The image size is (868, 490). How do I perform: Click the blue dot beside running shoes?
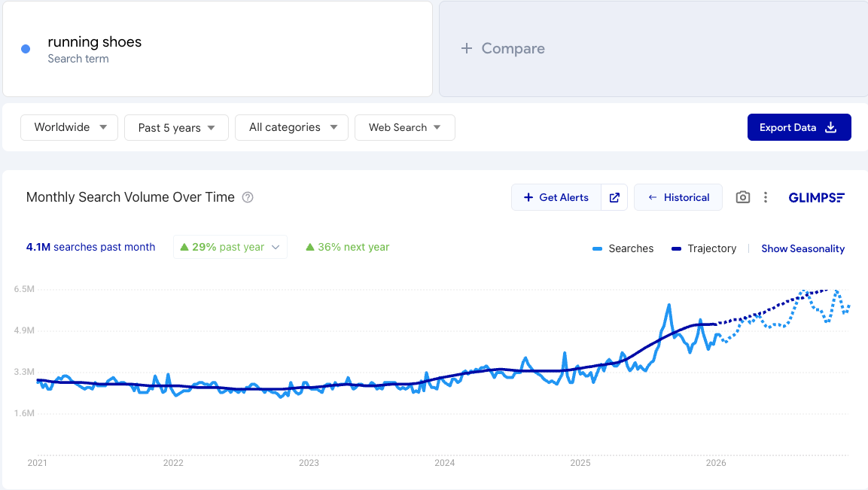(26, 49)
